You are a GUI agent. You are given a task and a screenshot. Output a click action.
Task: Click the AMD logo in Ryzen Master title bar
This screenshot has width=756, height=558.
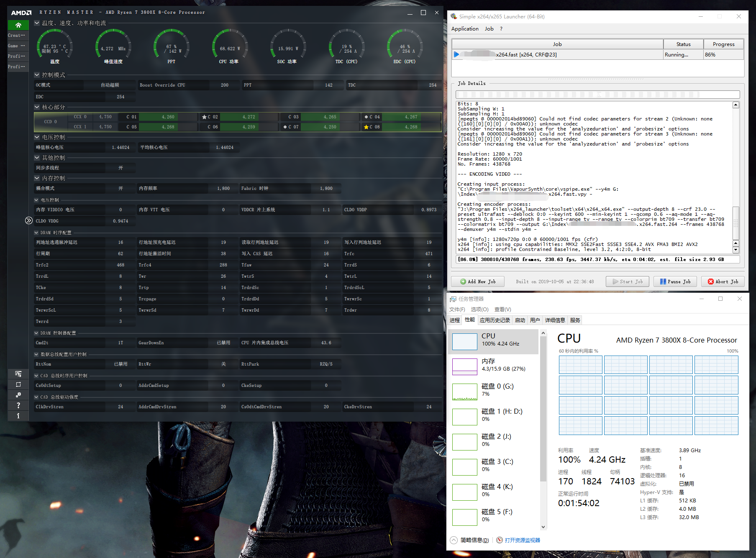click(21, 13)
